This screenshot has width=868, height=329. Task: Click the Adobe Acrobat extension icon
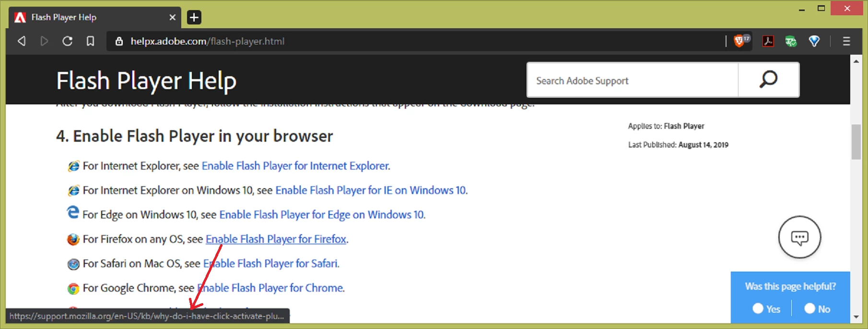coord(768,41)
